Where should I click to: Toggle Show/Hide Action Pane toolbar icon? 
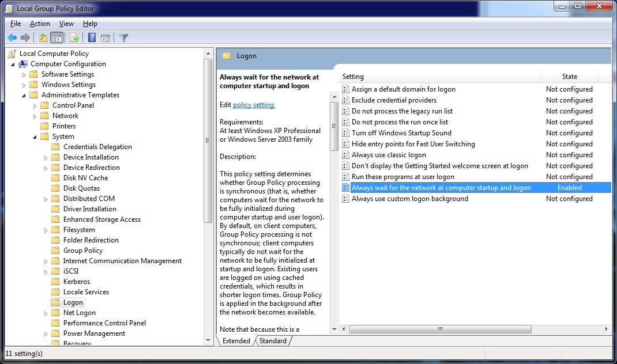click(x=106, y=38)
